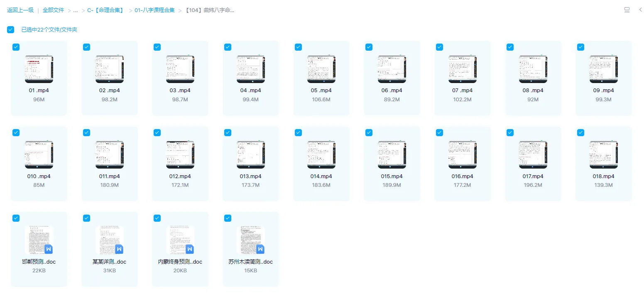Open the 某某详测 Word document icon
This screenshot has width=644, height=301.
pyautogui.click(x=110, y=240)
